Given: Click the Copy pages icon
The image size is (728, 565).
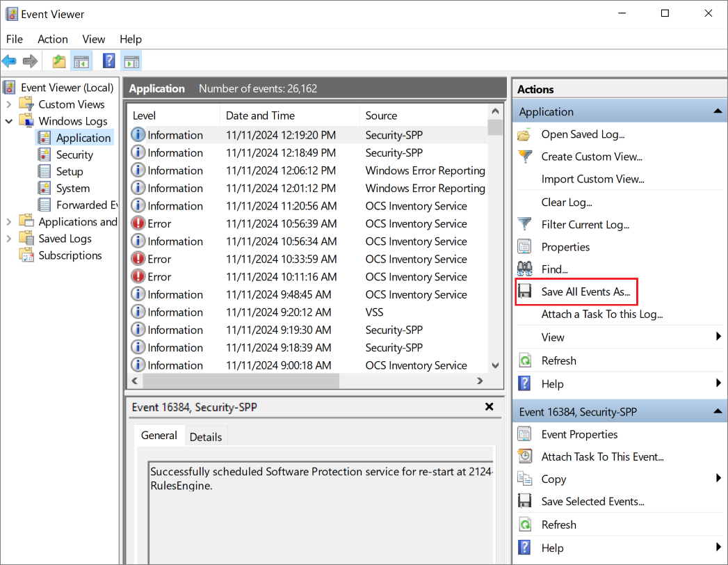Looking at the screenshot, I should pos(525,479).
